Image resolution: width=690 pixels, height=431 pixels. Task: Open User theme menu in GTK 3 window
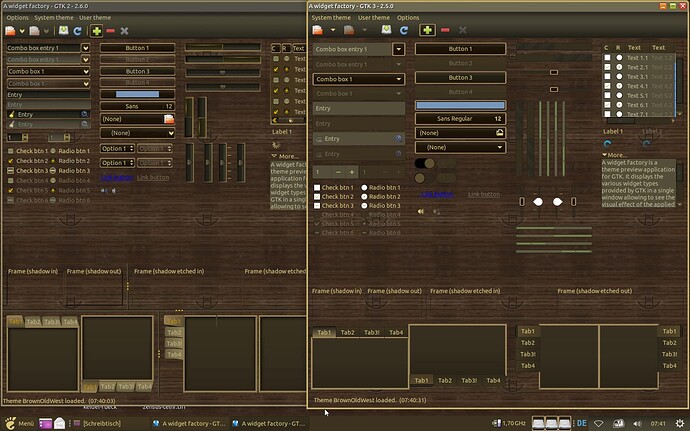pos(374,18)
